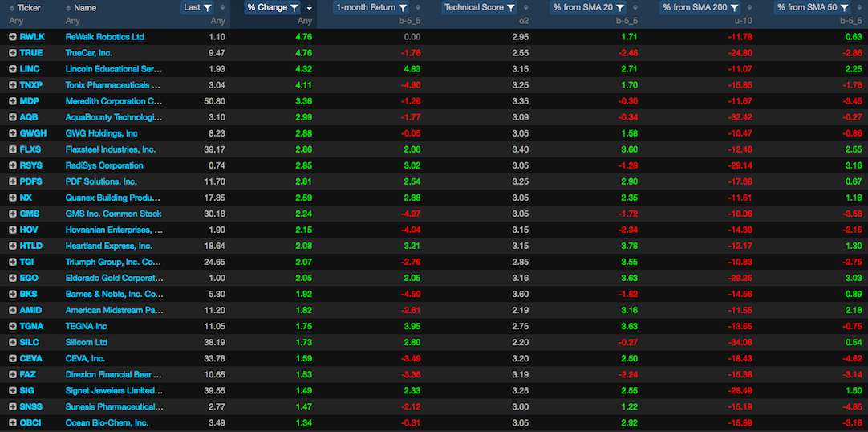868x432 pixels.
Task: Click the -4.62 SMA 50 value for CEVA
Action: point(851,358)
